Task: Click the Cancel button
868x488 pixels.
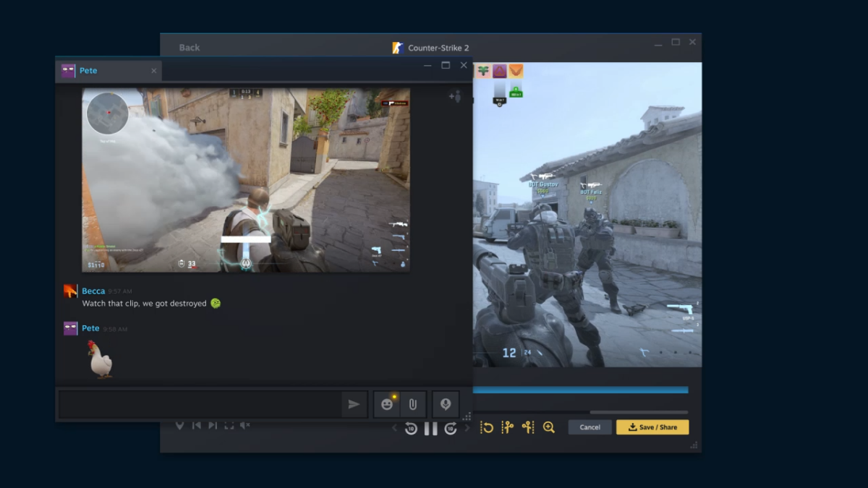Action: pyautogui.click(x=590, y=427)
